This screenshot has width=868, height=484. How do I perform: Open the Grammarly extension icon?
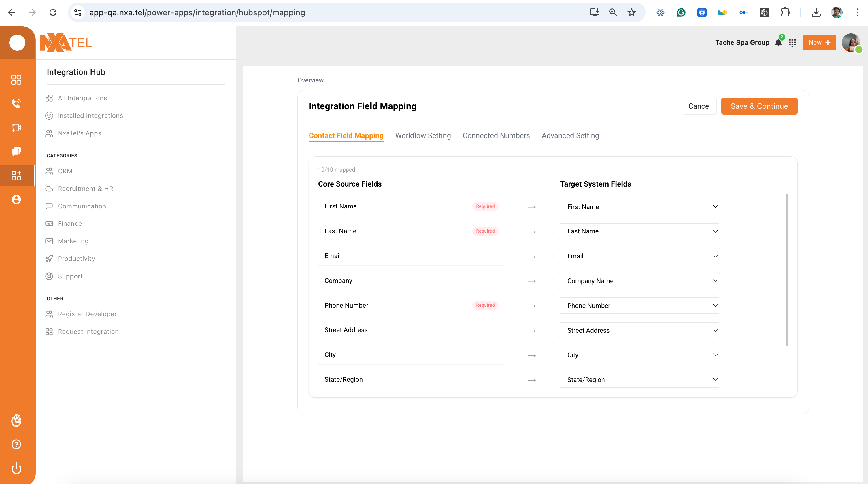[681, 12]
